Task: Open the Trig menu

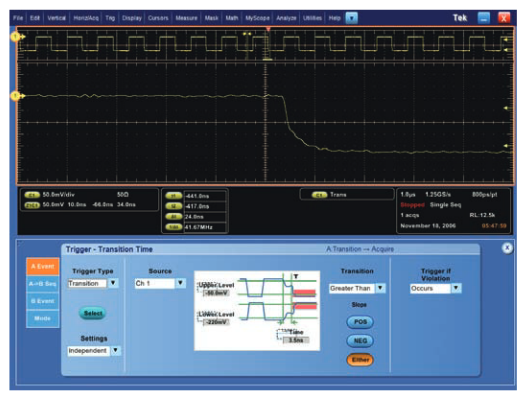Action: tap(110, 18)
